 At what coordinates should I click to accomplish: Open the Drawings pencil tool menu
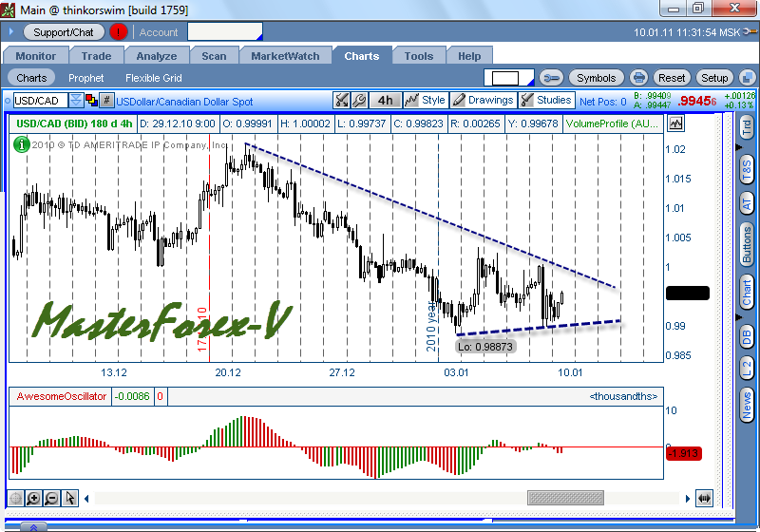click(483, 101)
